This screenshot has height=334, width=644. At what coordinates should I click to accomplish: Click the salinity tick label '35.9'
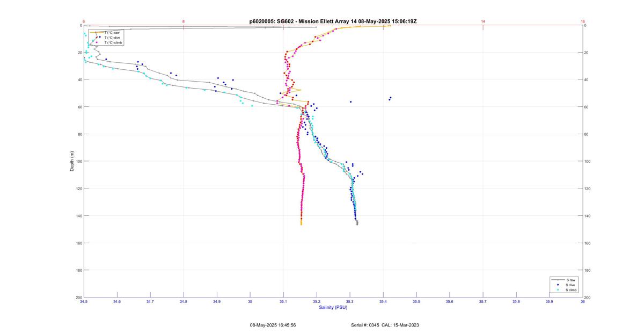click(550, 302)
